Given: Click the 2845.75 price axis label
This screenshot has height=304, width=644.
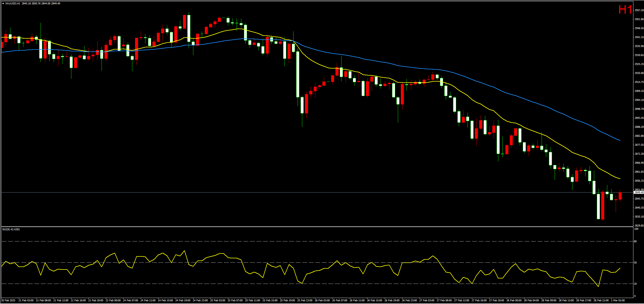Looking at the screenshot, I should [639, 199].
